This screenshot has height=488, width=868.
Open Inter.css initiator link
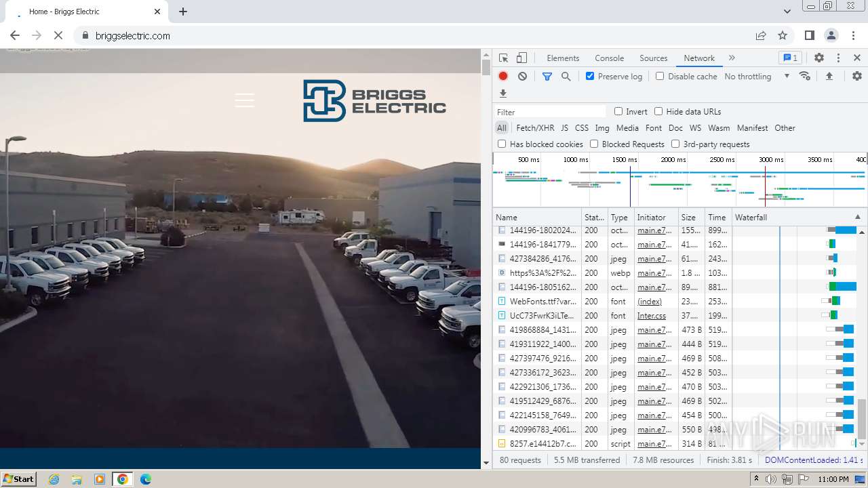(x=652, y=316)
